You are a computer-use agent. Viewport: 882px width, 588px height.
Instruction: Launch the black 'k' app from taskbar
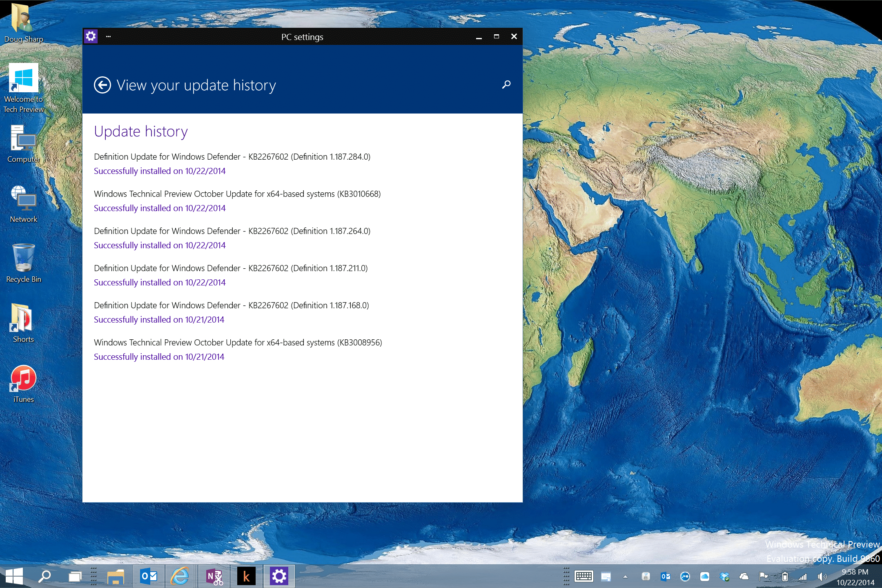[x=246, y=576]
